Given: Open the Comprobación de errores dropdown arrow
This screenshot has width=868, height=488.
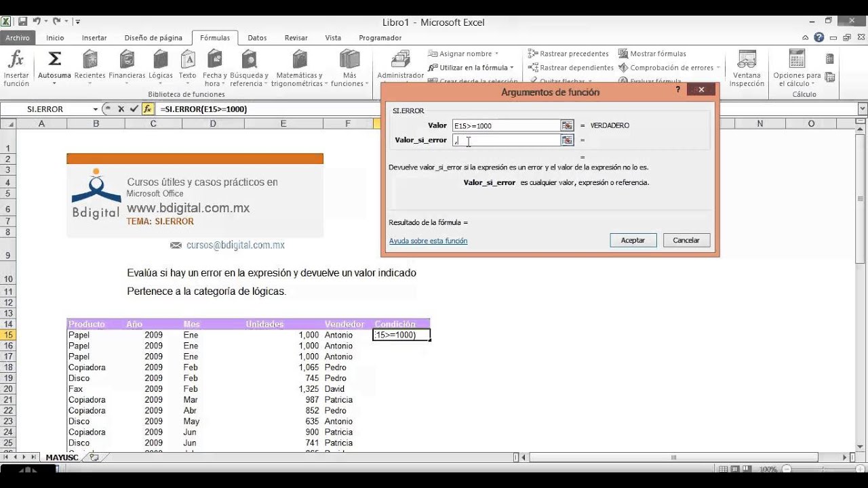Looking at the screenshot, I should 718,68.
